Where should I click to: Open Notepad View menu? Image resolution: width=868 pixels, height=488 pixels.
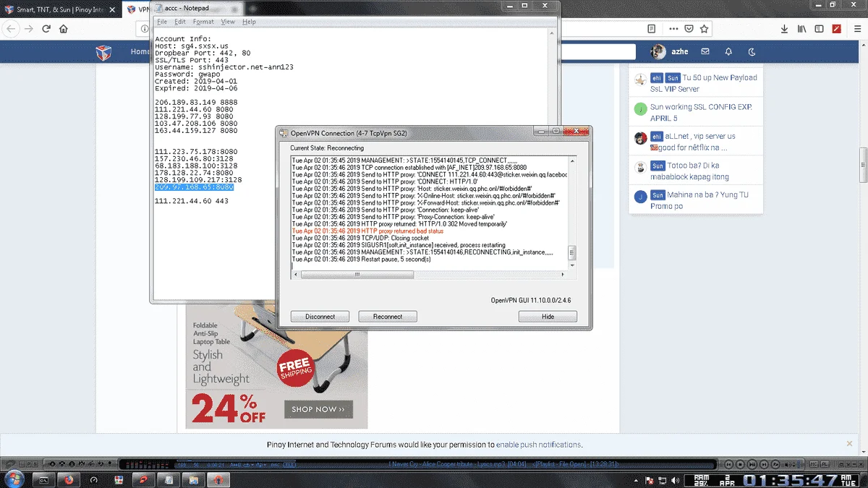point(228,22)
